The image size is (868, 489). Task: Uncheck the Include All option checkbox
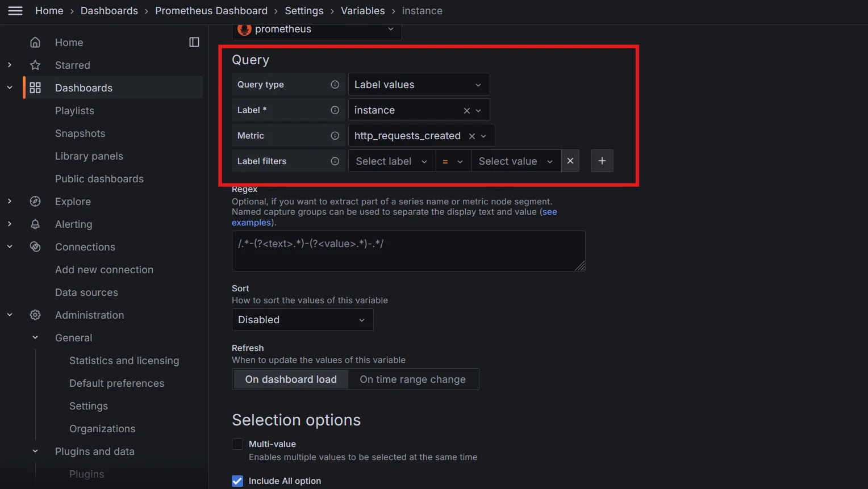pos(237,481)
